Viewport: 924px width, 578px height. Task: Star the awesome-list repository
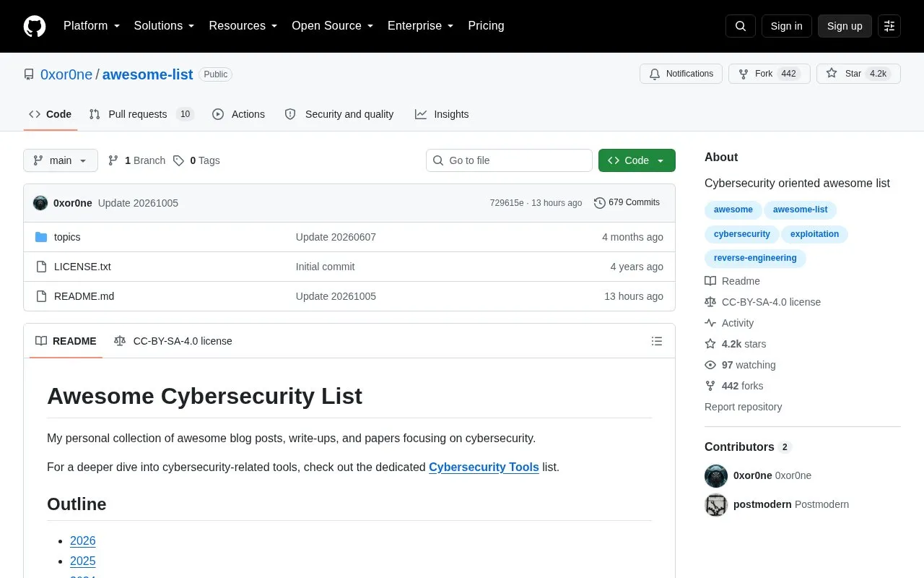[x=858, y=74]
